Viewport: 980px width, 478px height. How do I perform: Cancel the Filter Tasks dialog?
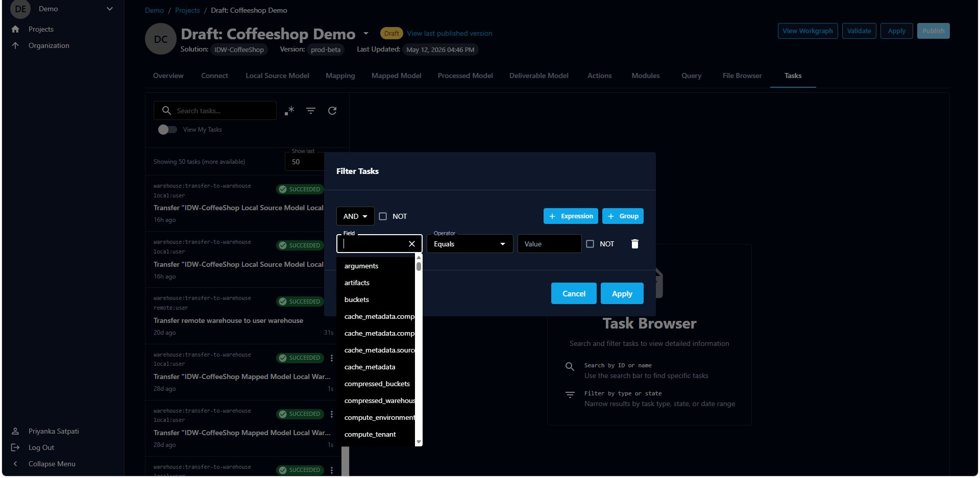[x=574, y=293]
